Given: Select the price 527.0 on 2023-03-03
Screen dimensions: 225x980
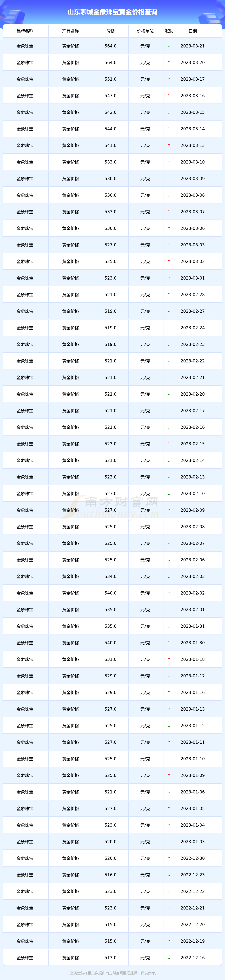Looking at the screenshot, I should 111,245.
